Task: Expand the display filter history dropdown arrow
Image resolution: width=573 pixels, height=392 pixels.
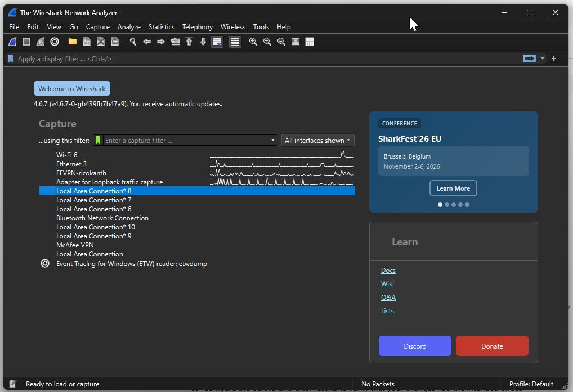Action: (542, 58)
